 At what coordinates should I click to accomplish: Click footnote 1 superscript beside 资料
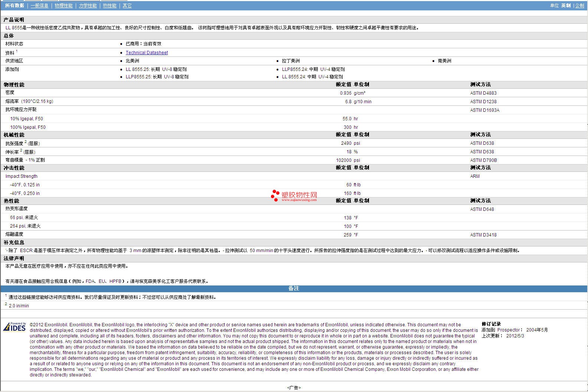pyautogui.click(x=17, y=51)
